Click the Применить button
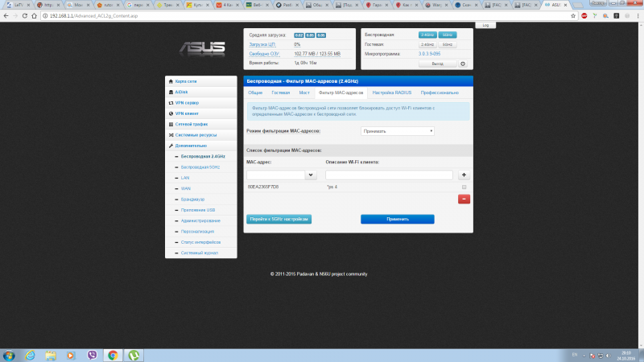The image size is (644, 362). pos(397,219)
